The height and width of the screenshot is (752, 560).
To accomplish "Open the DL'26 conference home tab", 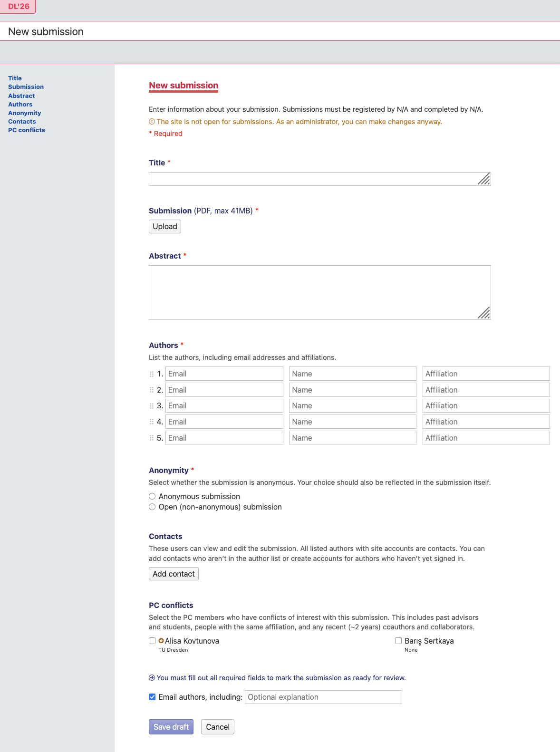I will click(19, 7).
